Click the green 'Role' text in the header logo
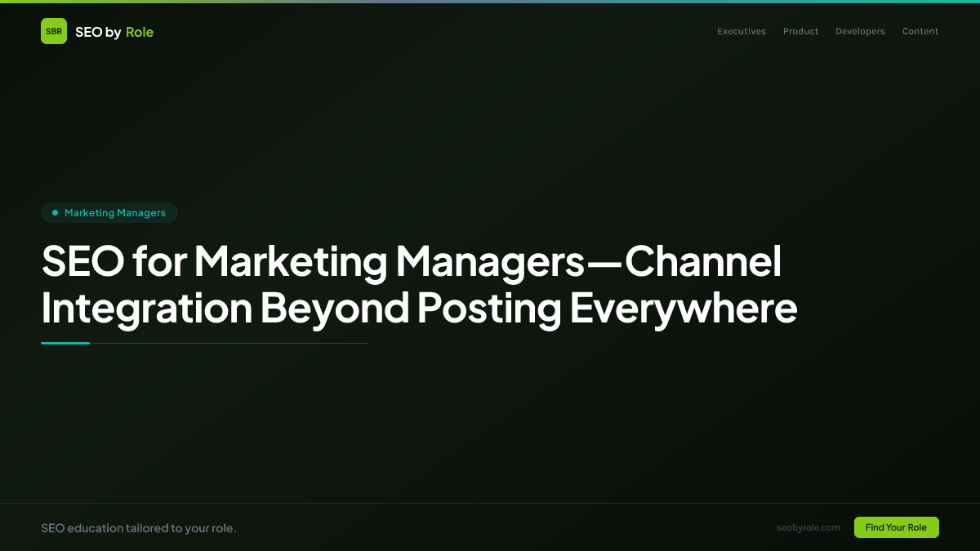 tap(140, 32)
